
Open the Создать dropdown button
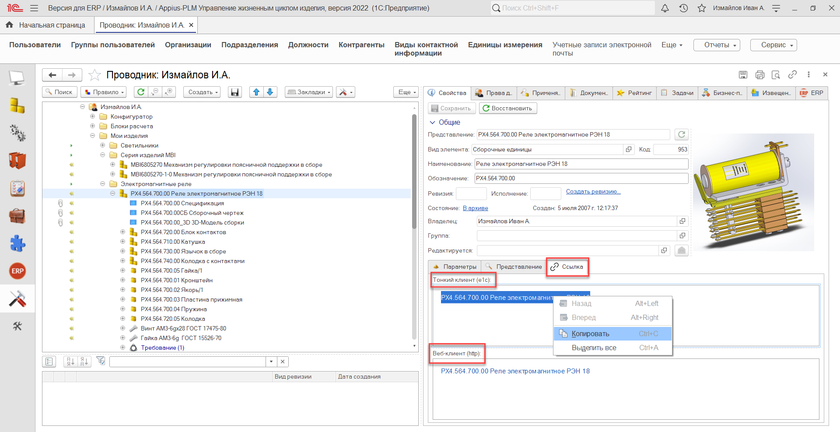203,92
